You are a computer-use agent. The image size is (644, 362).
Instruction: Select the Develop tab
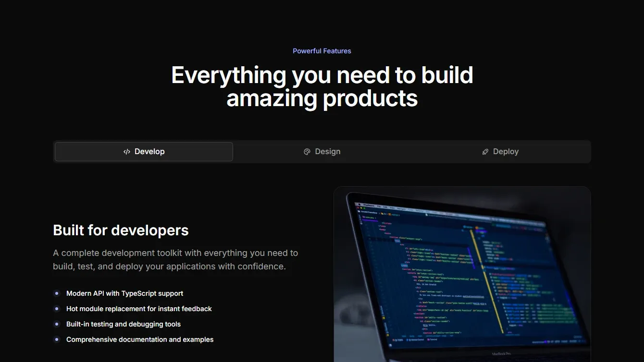pos(144,151)
